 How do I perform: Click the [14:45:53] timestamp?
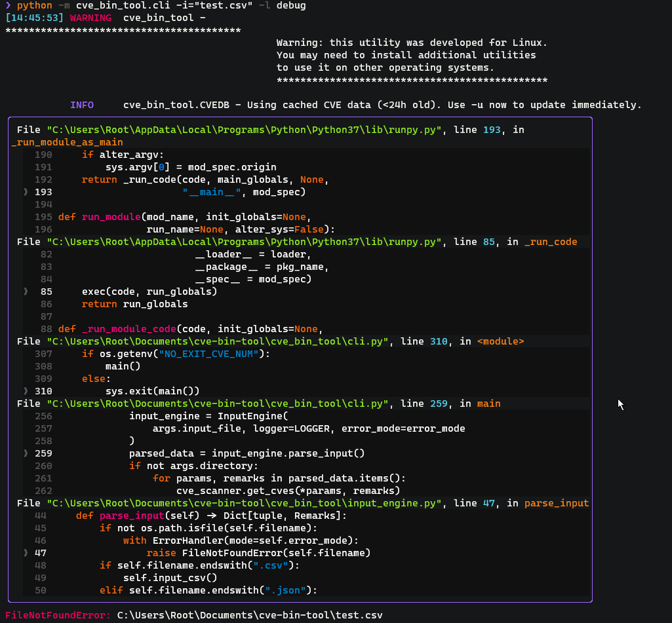pos(34,18)
